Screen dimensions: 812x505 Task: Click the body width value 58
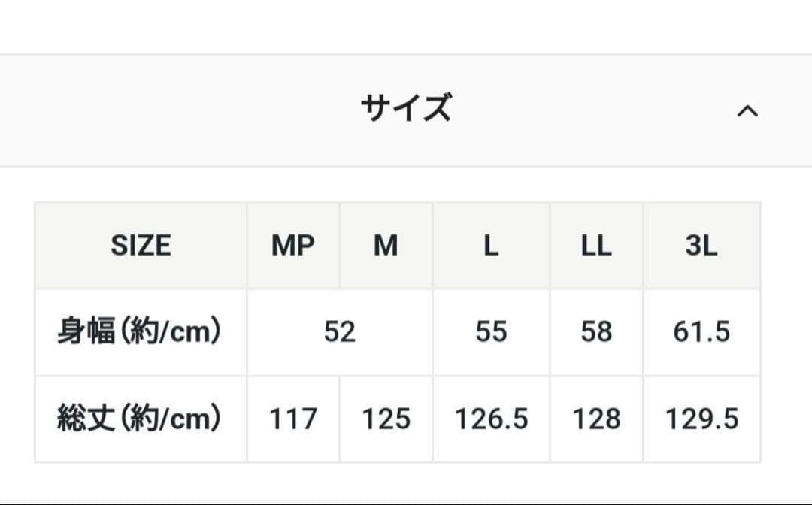tap(596, 331)
